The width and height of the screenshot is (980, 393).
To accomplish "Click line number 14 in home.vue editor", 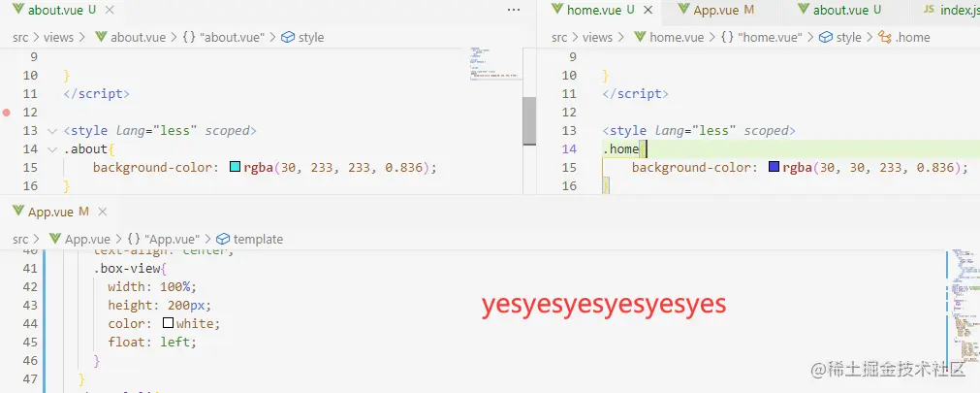I will tap(569, 148).
